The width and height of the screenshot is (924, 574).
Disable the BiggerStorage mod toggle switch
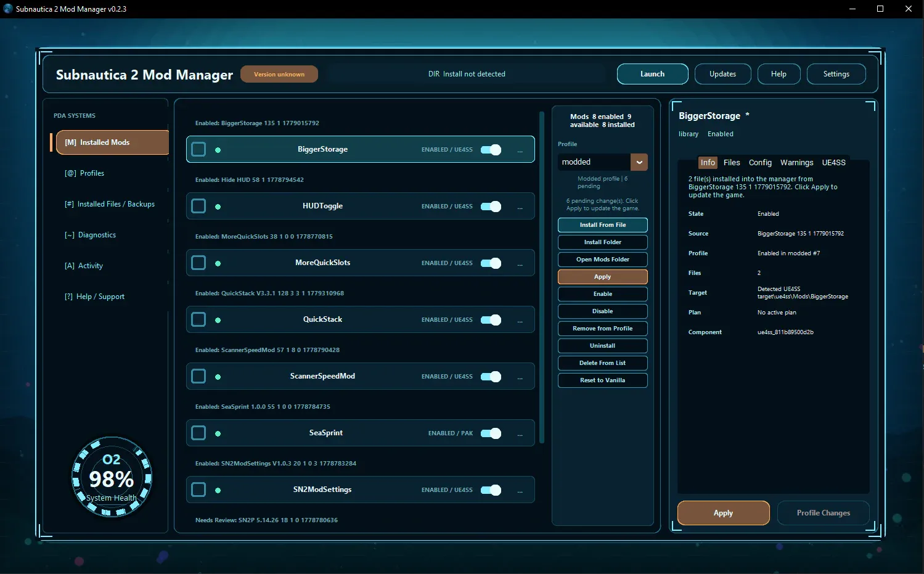(x=491, y=150)
